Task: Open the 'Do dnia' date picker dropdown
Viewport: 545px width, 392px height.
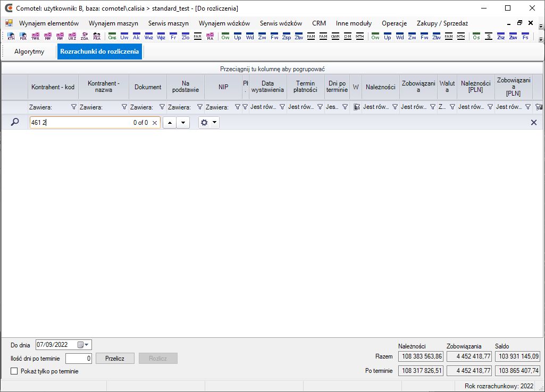Action: pos(87,345)
